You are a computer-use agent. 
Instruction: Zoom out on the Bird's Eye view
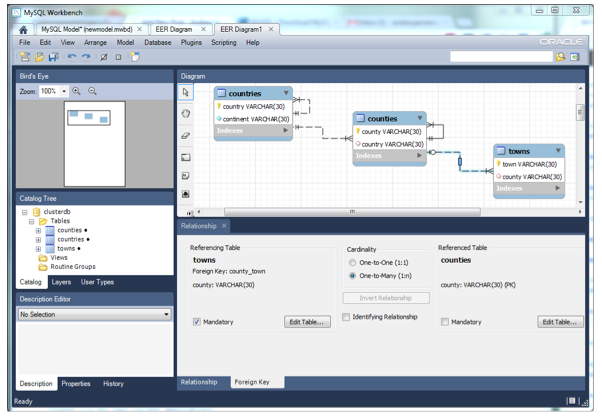click(92, 91)
